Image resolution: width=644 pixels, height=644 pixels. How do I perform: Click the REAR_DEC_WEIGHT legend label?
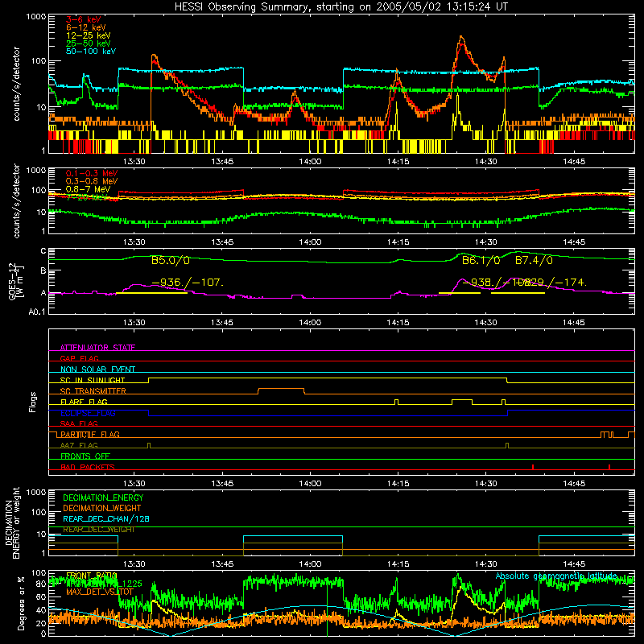98,530
